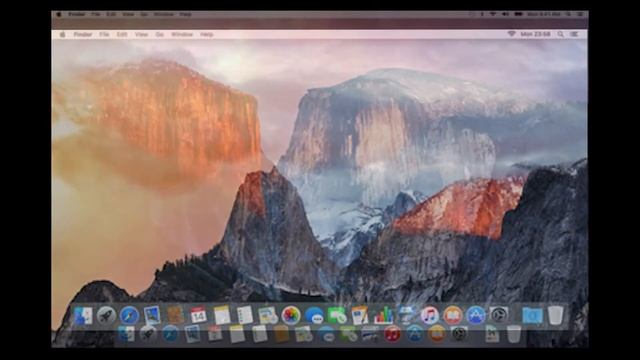This screenshot has height=360, width=640.
Task: Open App Store in the faded lower dock
Action: pyautogui.click(x=414, y=334)
